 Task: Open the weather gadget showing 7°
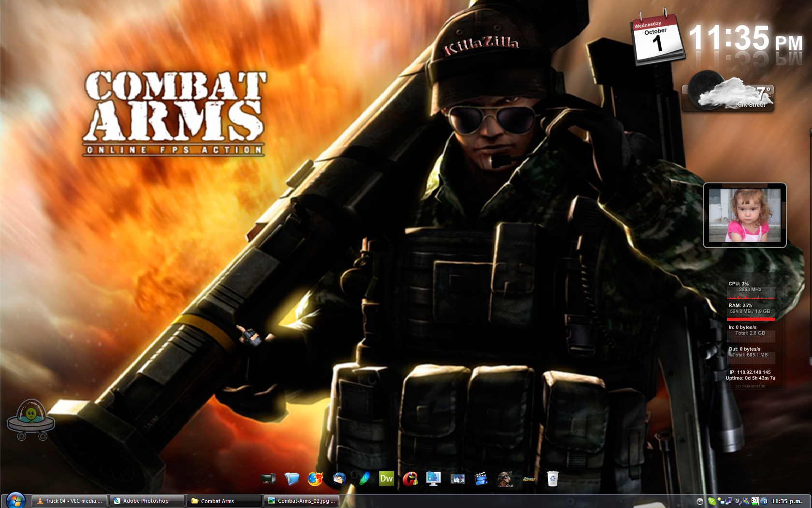tap(728, 92)
